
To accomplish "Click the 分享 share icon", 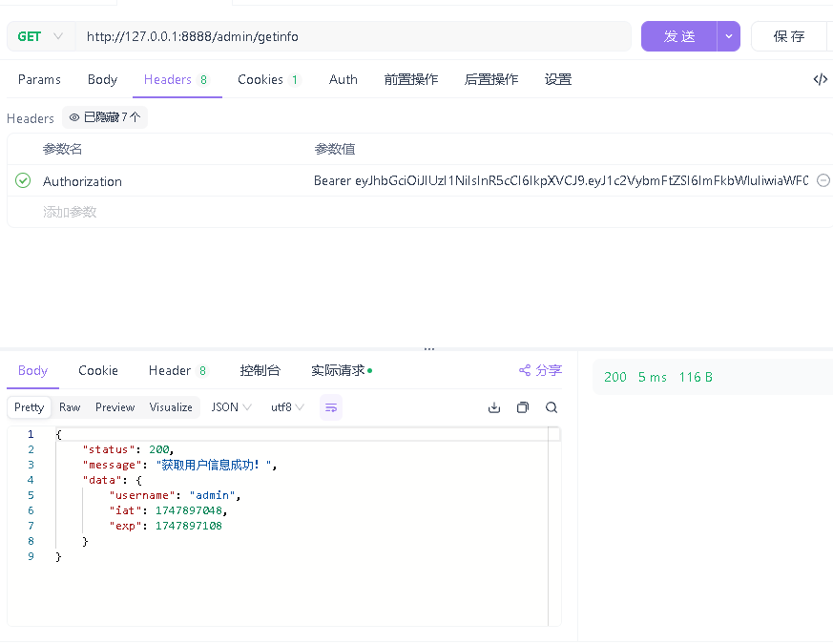I will pos(523,370).
